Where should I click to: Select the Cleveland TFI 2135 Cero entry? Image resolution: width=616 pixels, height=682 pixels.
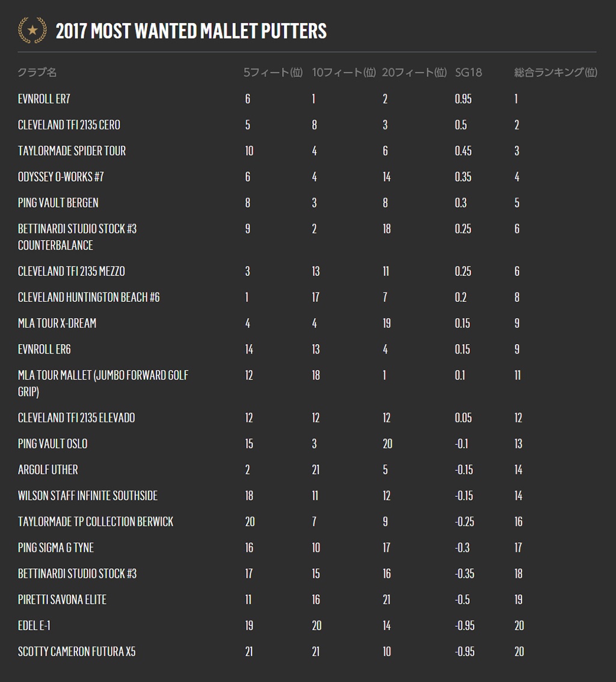point(69,125)
